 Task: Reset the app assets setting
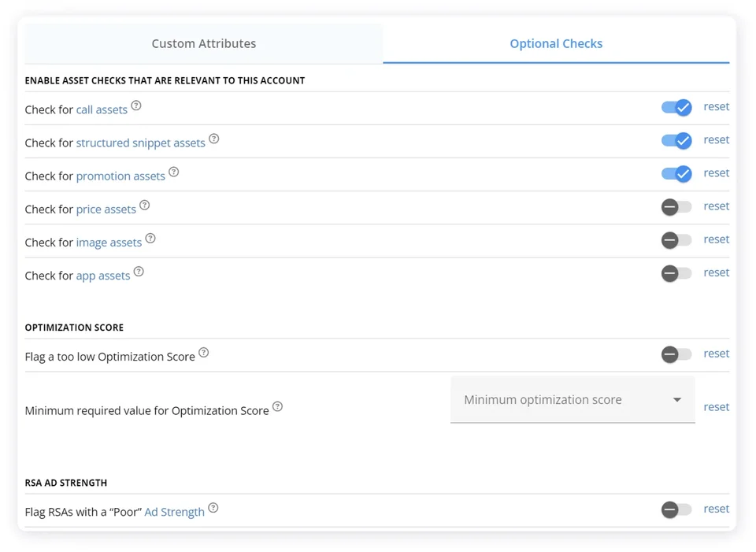(717, 273)
